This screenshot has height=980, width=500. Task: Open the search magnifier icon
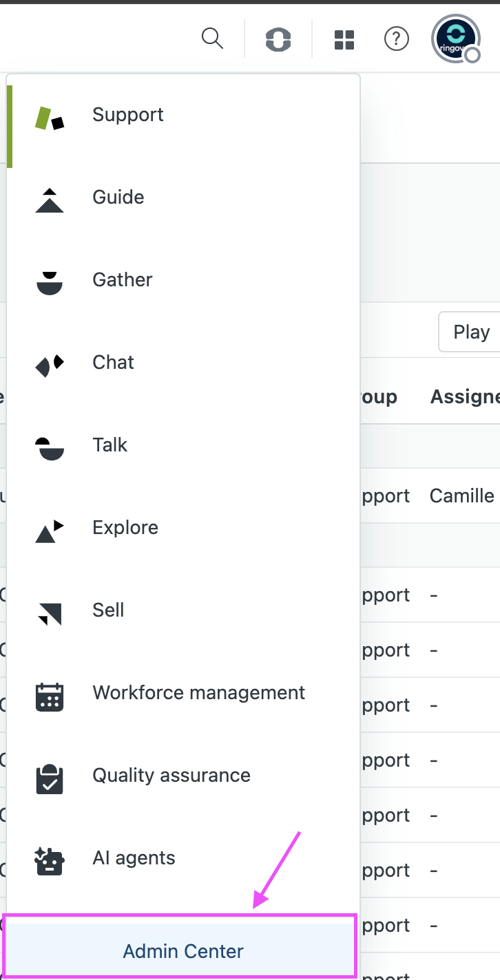[212, 39]
